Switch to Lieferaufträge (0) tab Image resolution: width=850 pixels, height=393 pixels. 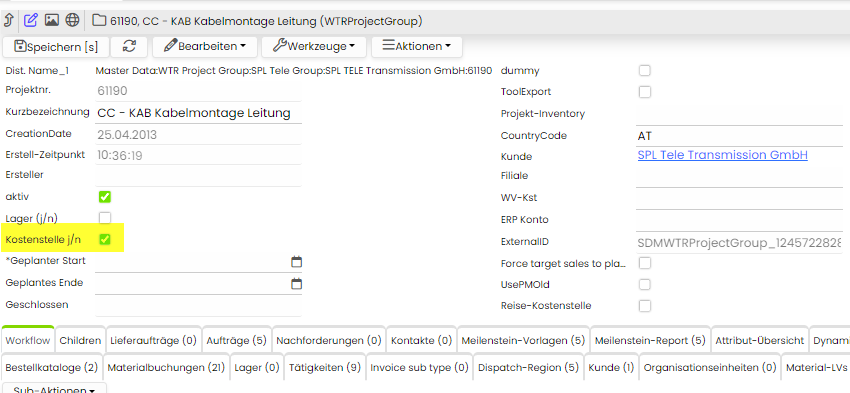click(x=153, y=341)
